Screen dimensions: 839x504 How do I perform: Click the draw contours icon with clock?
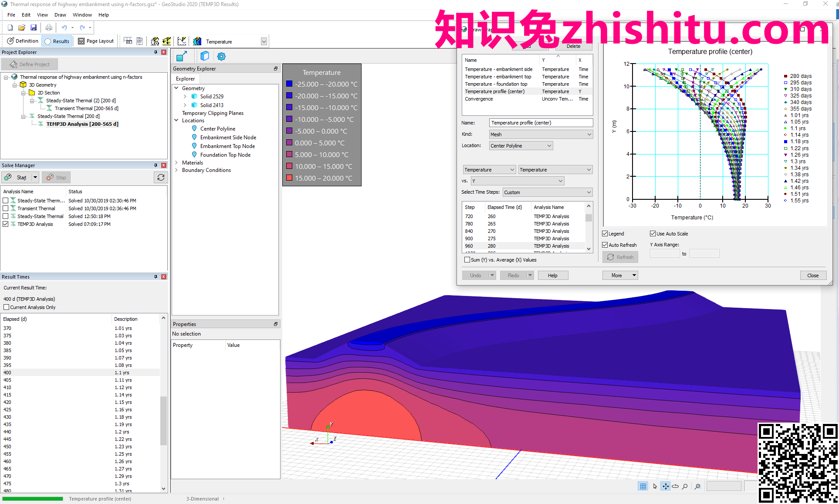coord(155,41)
